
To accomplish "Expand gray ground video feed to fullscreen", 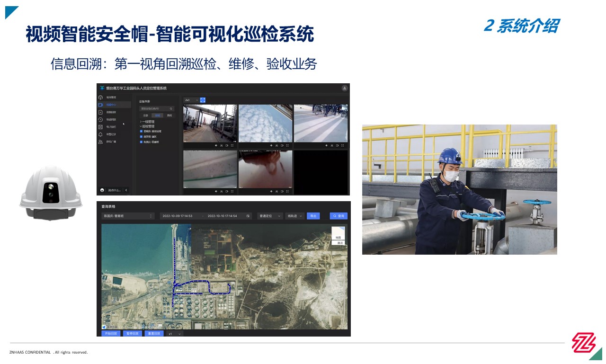I will [x=232, y=191].
